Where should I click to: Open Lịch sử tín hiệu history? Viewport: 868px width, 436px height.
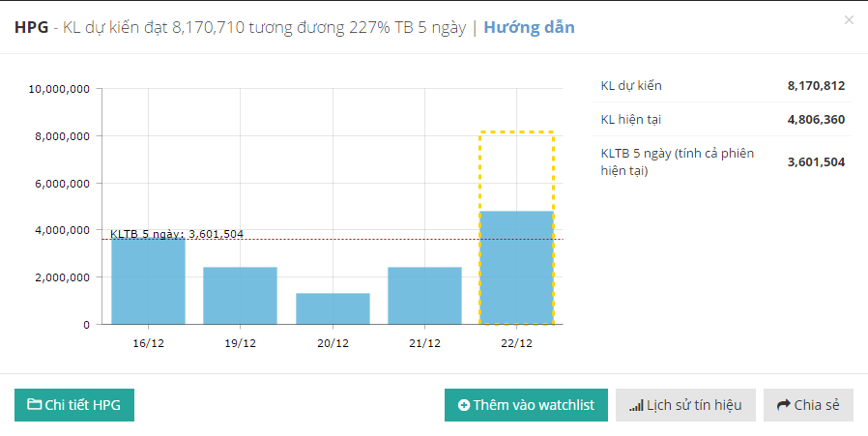tap(685, 405)
